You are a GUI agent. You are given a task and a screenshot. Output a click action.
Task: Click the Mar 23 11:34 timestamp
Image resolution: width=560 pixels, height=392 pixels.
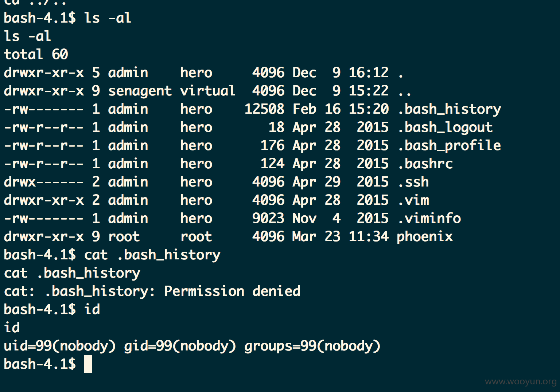(x=341, y=236)
